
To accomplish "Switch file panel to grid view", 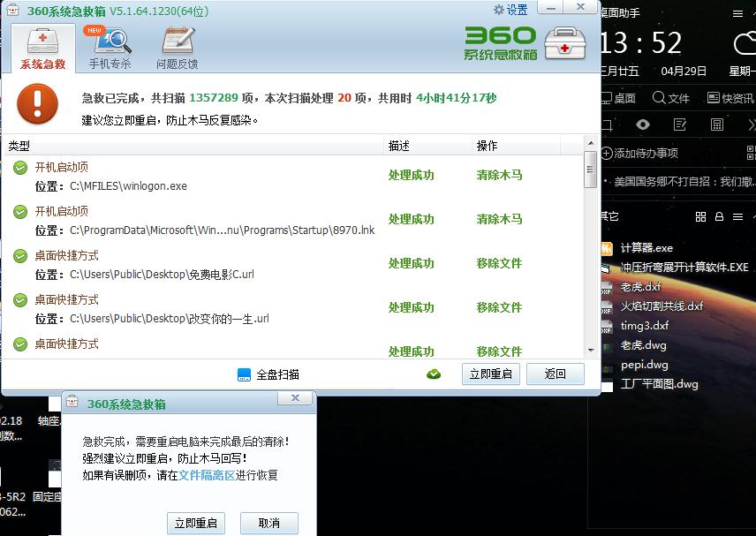I will click(700, 217).
